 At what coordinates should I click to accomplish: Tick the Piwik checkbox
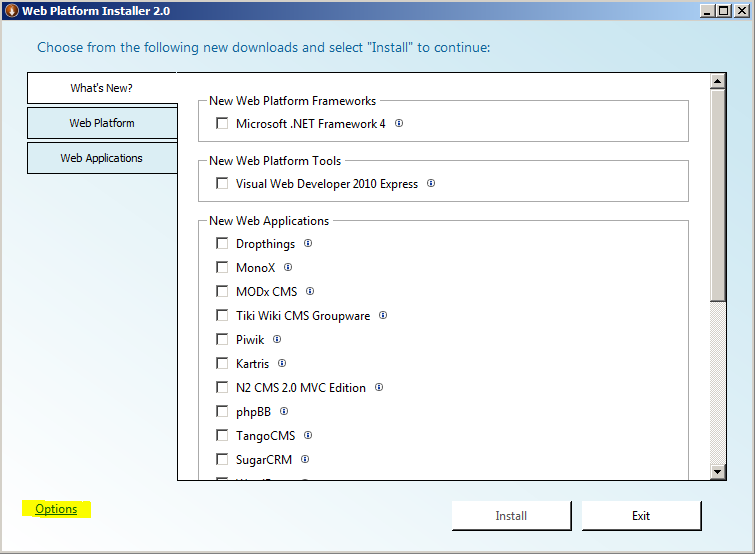pyautogui.click(x=222, y=339)
